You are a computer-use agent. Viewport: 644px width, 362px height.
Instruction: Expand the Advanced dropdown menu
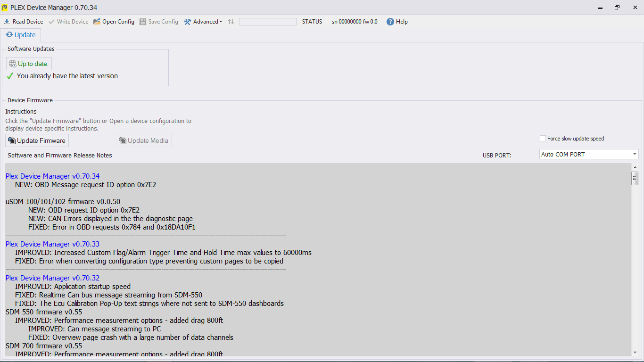[203, 22]
